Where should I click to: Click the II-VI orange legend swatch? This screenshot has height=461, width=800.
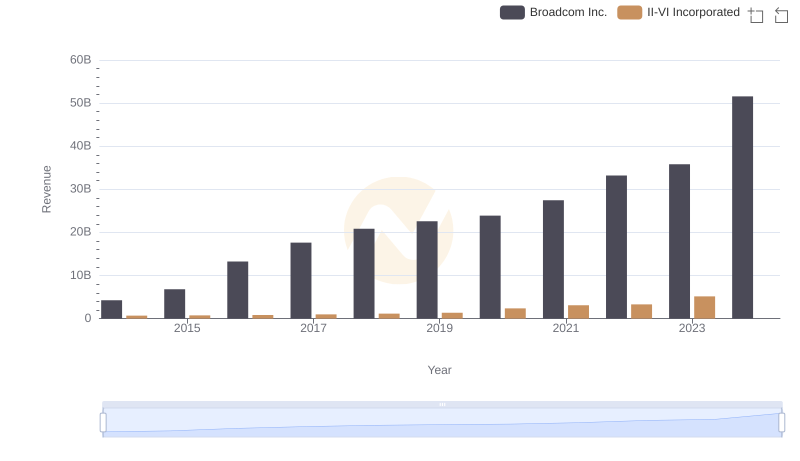(x=630, y=12)
